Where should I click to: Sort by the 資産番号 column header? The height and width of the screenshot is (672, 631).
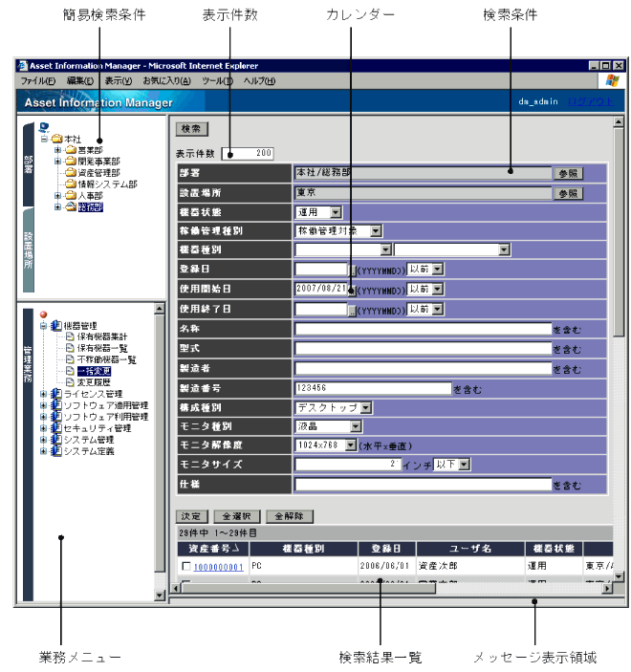[213, 549]
